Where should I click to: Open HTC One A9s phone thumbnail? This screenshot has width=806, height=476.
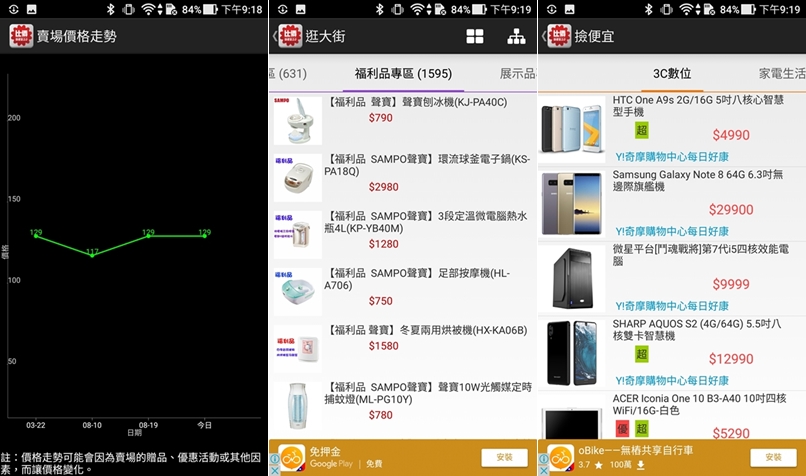pos(572,129)
